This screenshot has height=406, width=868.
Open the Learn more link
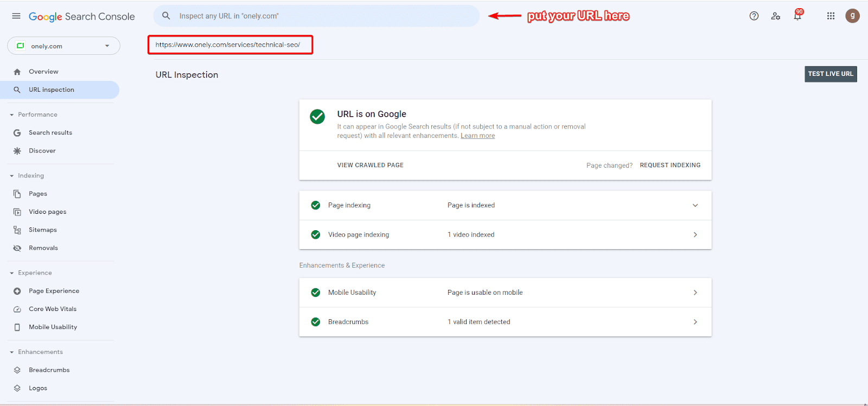(x=477, y=136)
